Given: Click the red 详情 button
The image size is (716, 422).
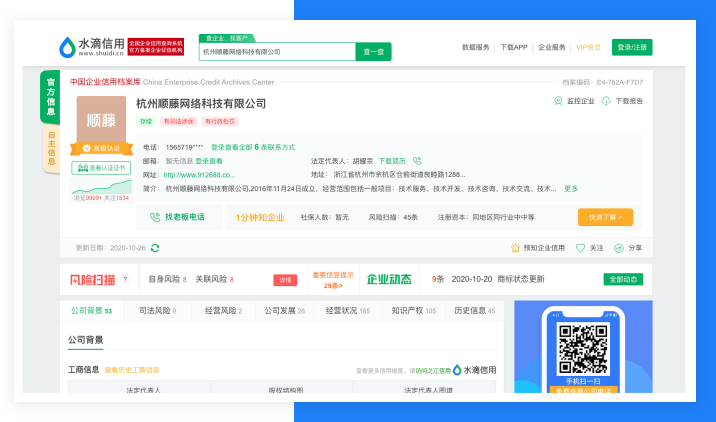Looking at the screenshot, I should point(285,280).
